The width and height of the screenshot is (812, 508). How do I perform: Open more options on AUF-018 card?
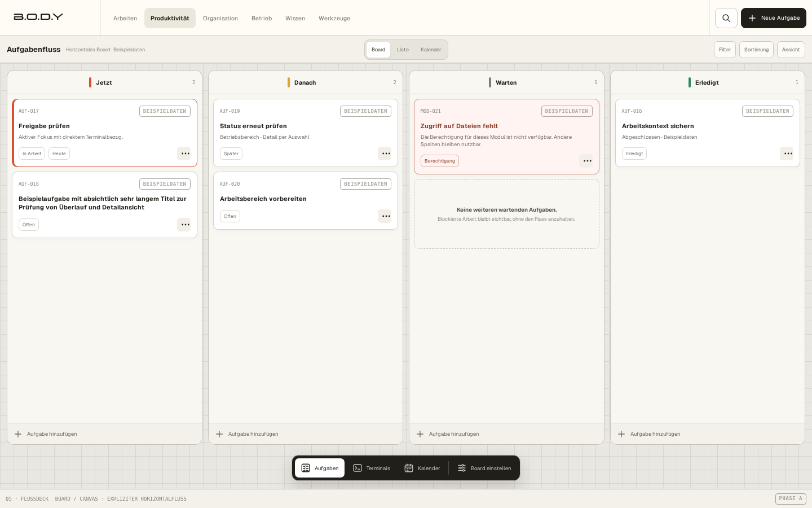pyautogui.click(x=184, y=225)
